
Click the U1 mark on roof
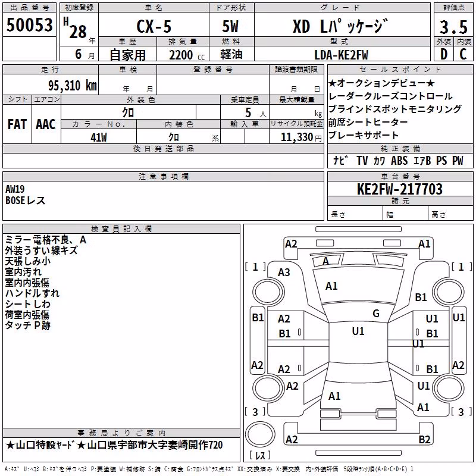358,331
